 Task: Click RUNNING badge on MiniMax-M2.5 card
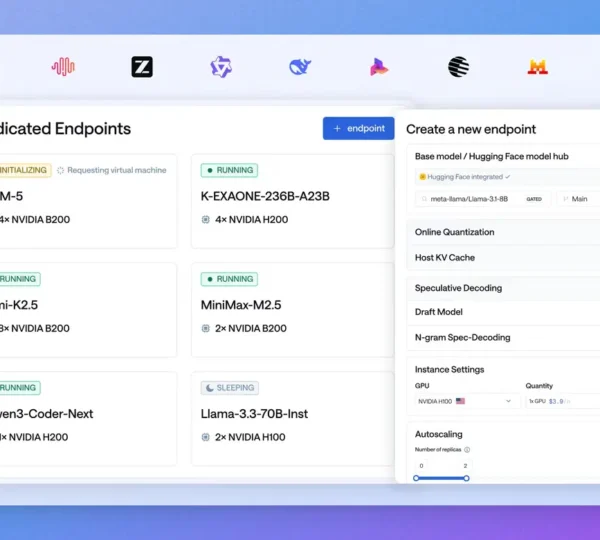(229, 279)
